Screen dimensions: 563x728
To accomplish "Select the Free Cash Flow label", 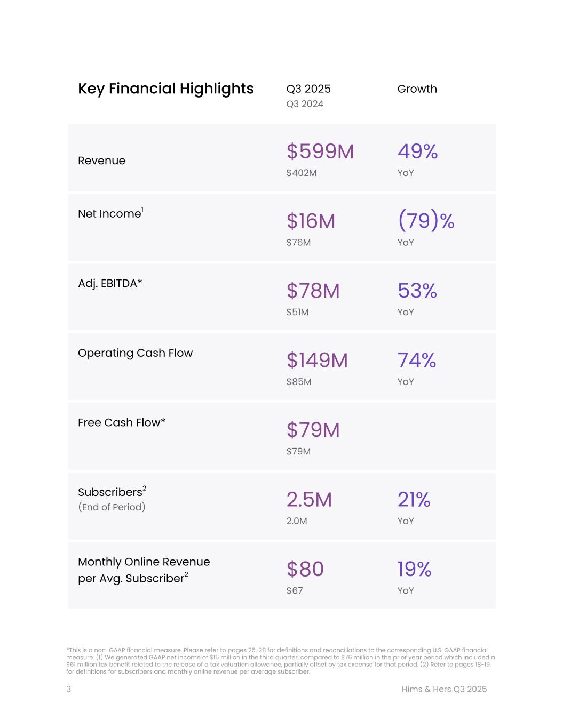I will (x=122, y=422).
